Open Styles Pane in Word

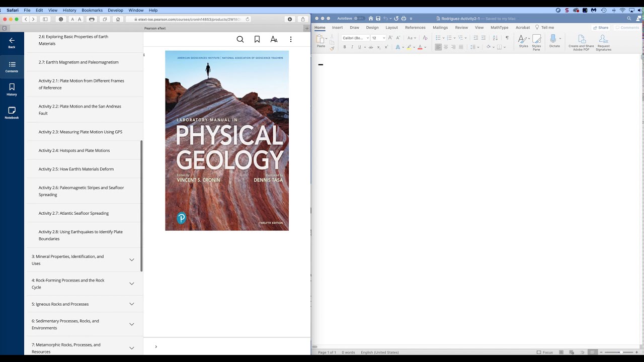[x=536, y=42]
